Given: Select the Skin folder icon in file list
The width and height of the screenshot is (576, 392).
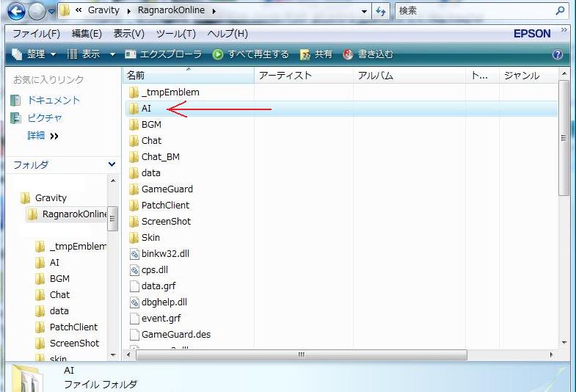Looking at the screenshot, I should [x=134, y=238].
